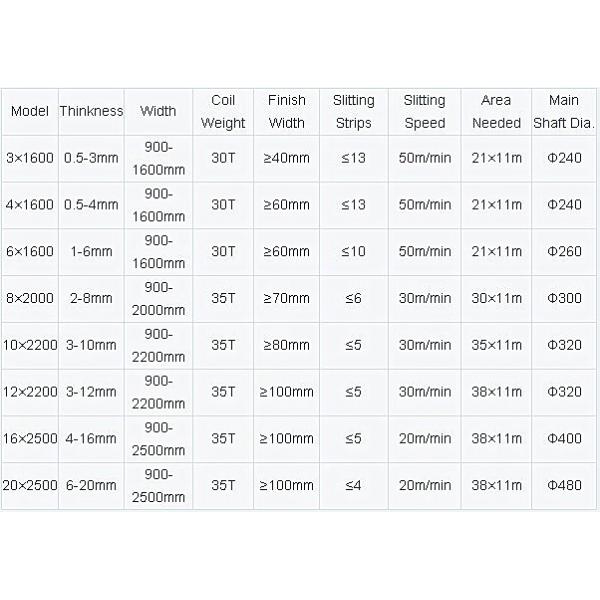Select the 0.5-4mm thickness cell
The image size is (600, 600).
[91, 205]
